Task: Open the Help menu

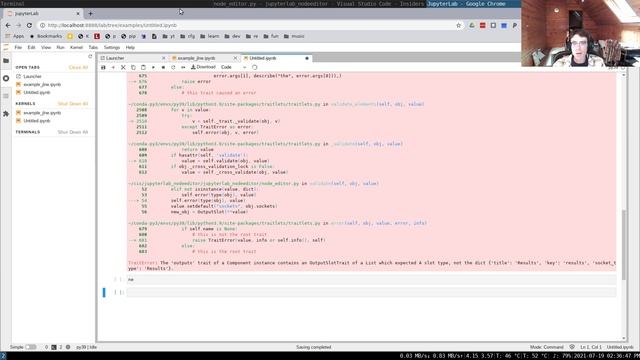Action: click(130, 47)
